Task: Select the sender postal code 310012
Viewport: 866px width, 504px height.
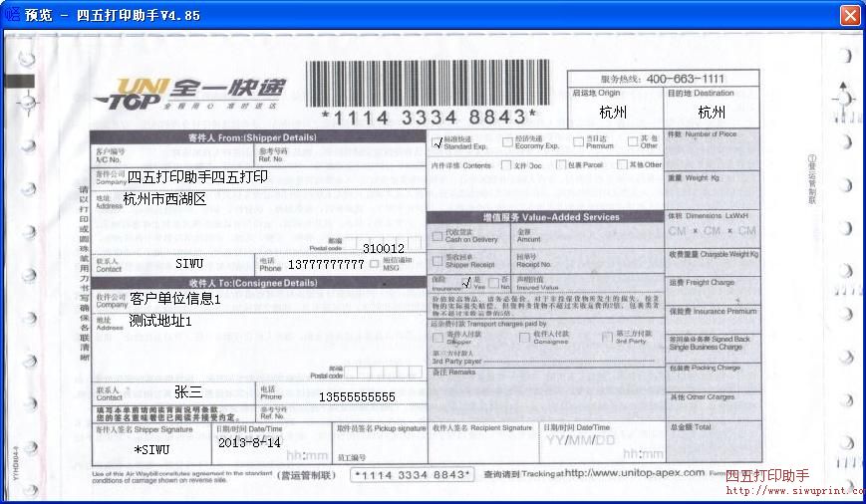Action: [384, 248]
